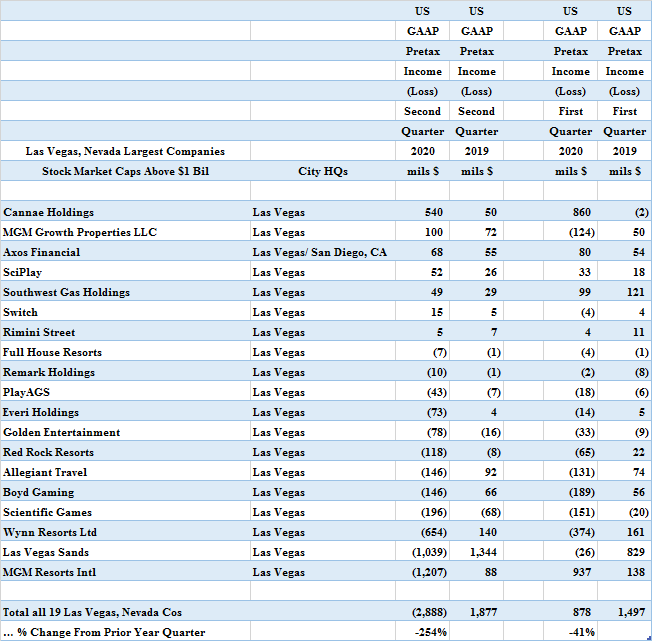Select the (654) Wynn Resorts value
The width and height of the screenshot is (652, 641).
tap(434, 532)
